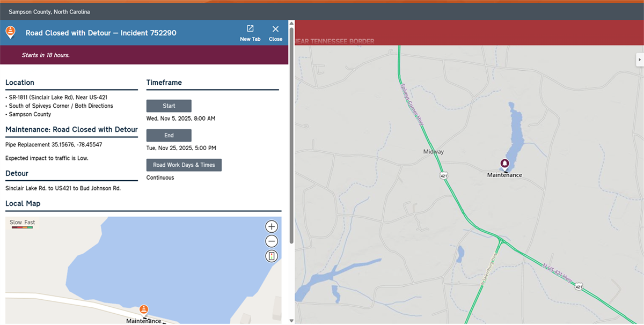Select the orange Maintenance marker in the Local Map
644x325 pixels.
click(144, 309)
